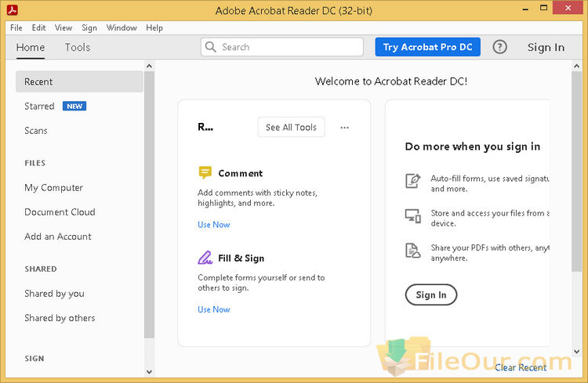Open the Edit menu
588x383 pixels.
38,27
